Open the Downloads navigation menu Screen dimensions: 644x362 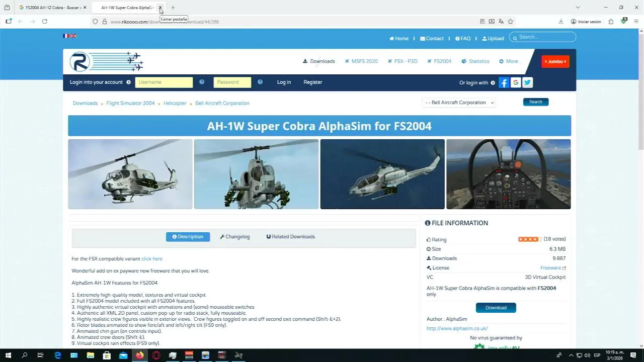click(x=318, y=61)
